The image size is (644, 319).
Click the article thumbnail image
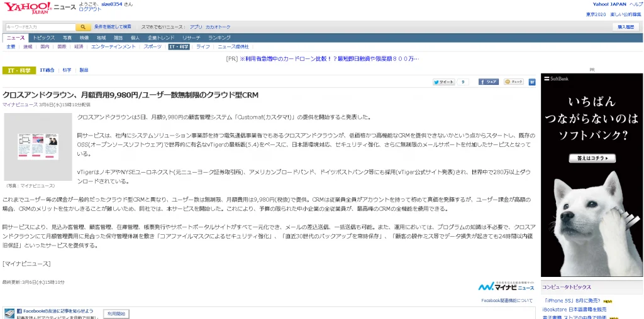coord(38,147)
